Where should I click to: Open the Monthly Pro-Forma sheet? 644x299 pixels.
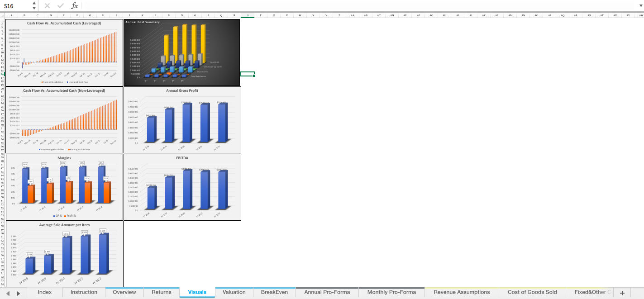coord(391,293)
